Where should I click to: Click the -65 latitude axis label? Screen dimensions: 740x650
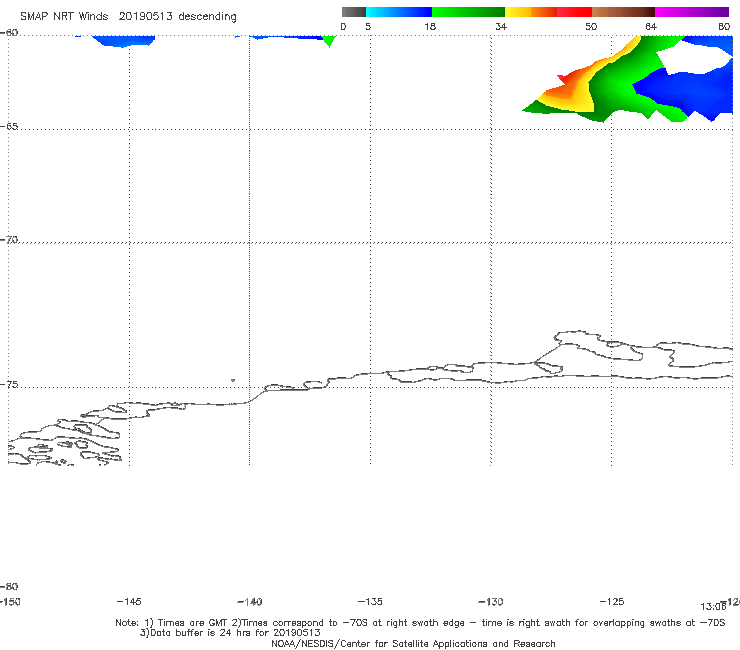tap(9, 127)
